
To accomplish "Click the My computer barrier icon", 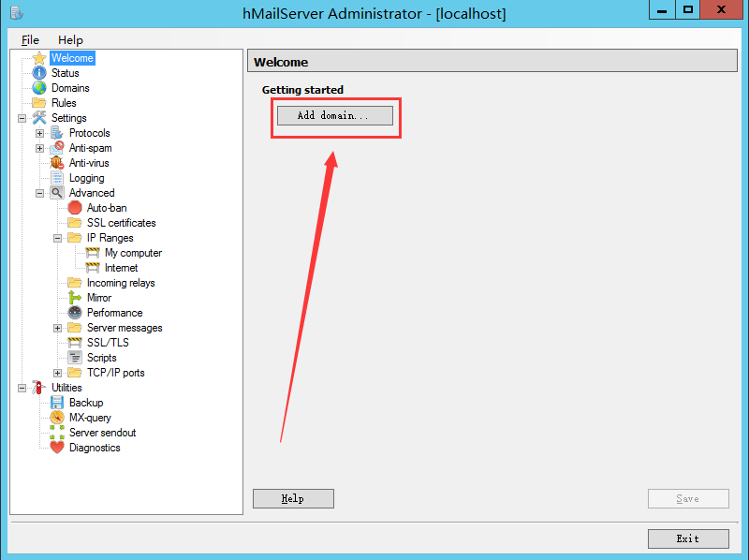I will [92, 253].
